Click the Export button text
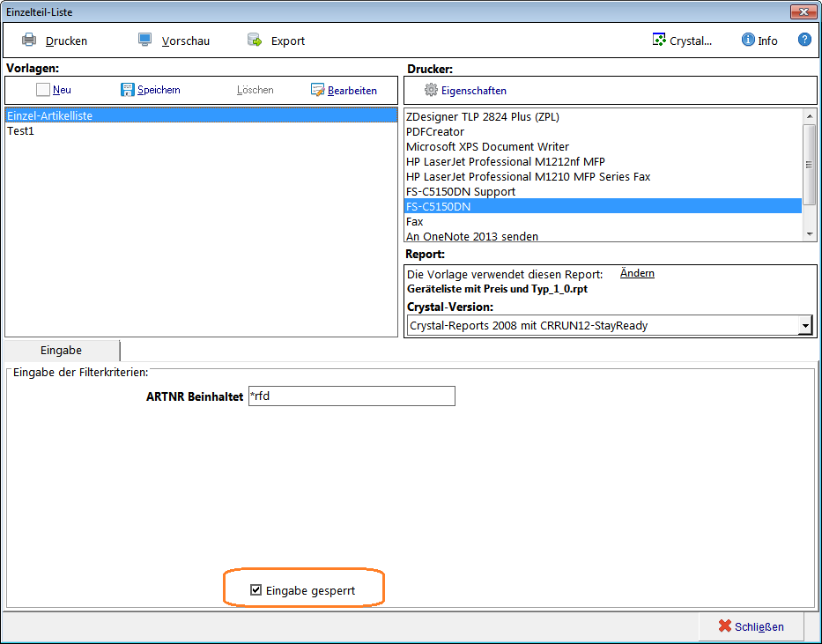 click(288, 41)
